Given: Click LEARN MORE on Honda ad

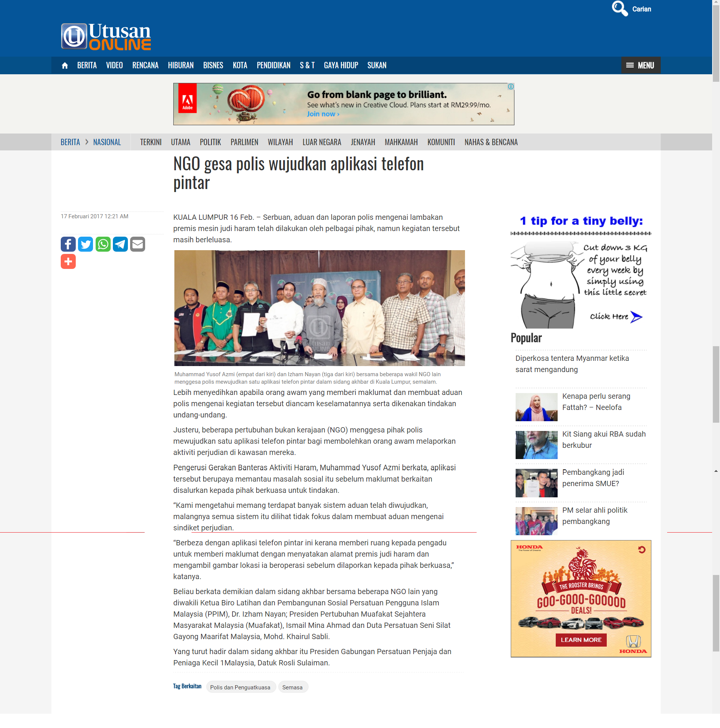Looking at the screenshot, I should click(x=580, y=640).
